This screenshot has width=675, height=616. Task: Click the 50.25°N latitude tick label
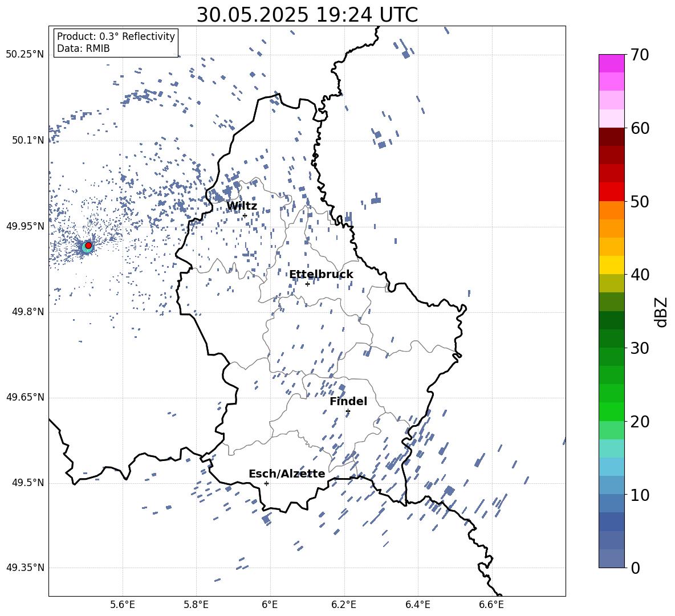click(25, 55)
